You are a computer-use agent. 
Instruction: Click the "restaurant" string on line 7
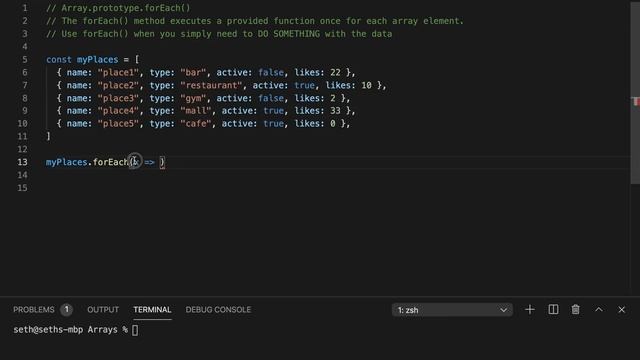point(211,85)
